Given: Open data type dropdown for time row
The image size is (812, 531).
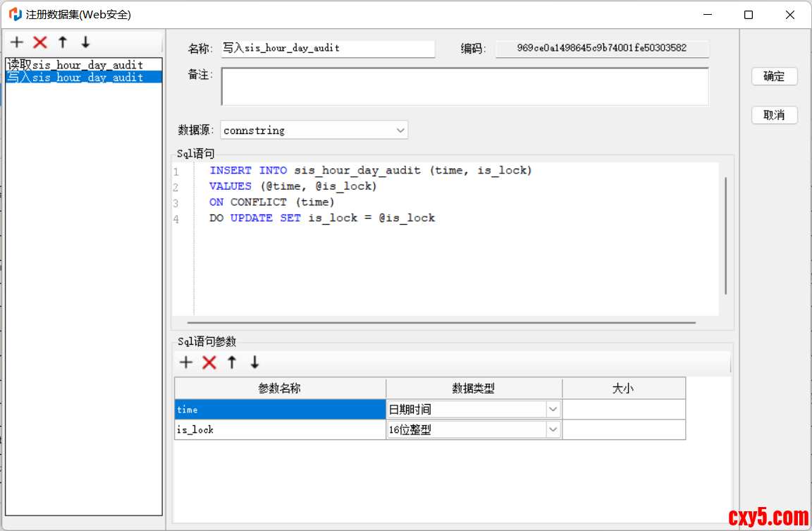Looking at the screenshot, I should coord(553,409).
